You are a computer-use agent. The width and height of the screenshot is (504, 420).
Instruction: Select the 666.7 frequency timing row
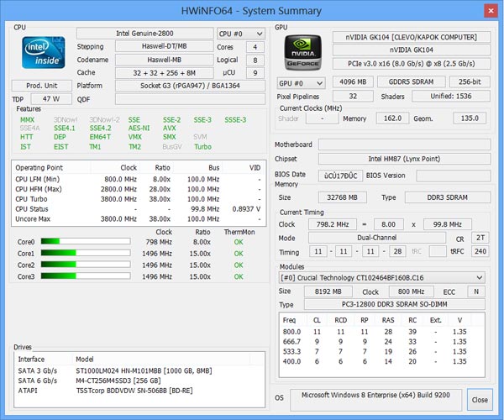point(382,342)
